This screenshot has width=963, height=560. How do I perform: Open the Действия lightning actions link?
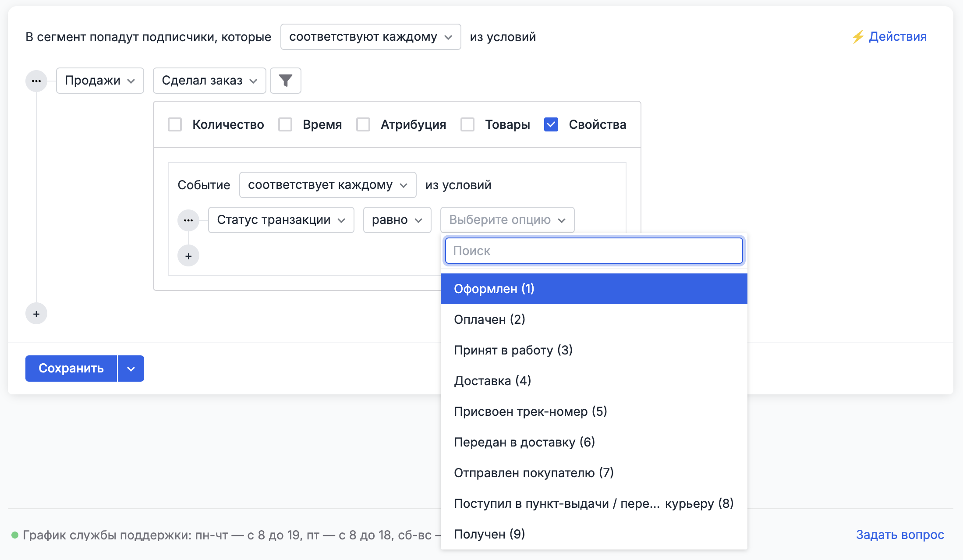(x=889, y=37)
